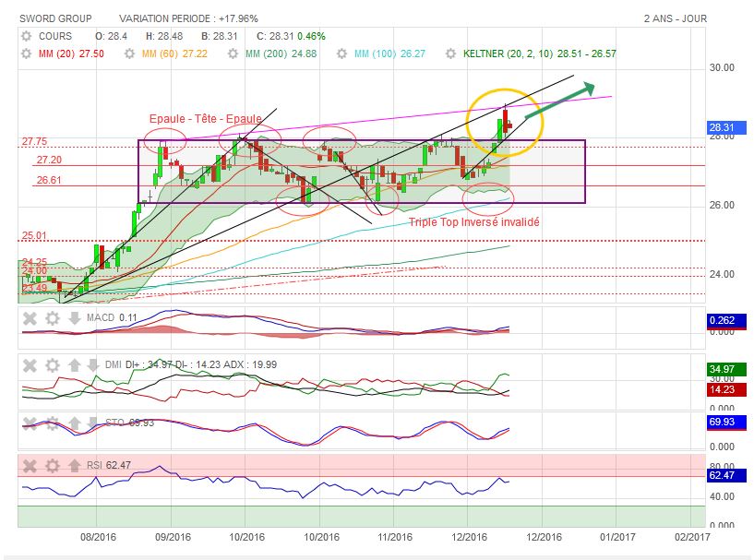Click the red 14.23 DI- tag
Image resolution: width=754 pixels, height=560 pixels.
[726, 389]
